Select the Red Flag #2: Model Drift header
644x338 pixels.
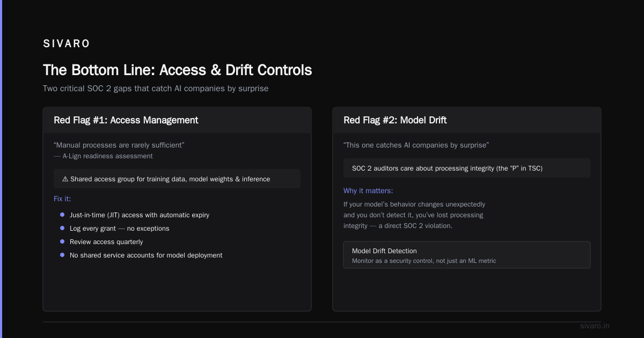point(467,120)
